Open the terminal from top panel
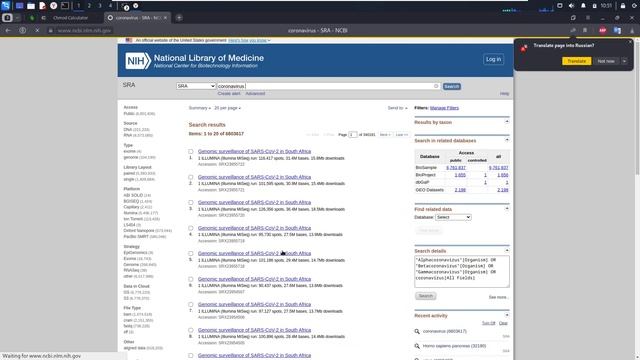 pos(65,6)
